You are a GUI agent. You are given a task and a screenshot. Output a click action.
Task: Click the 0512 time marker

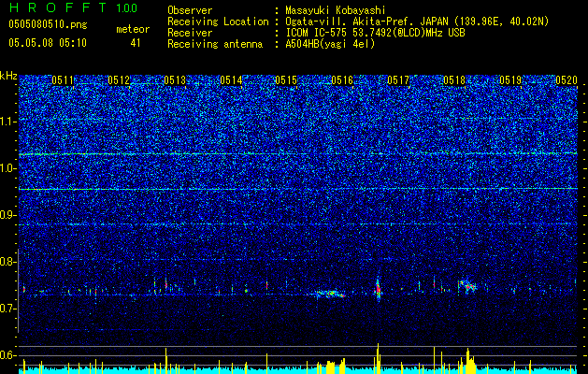[x=119, y=80]
